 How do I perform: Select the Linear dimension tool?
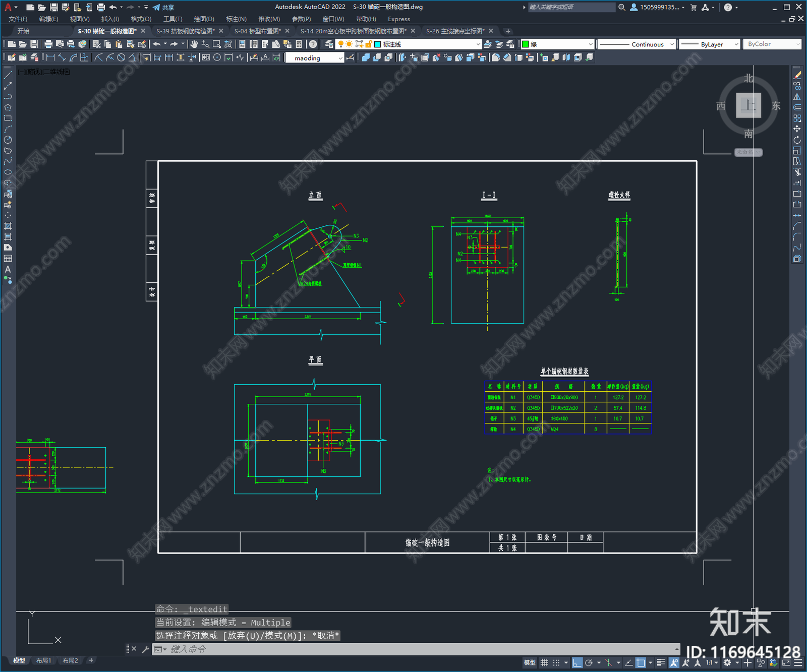[50, 57]
